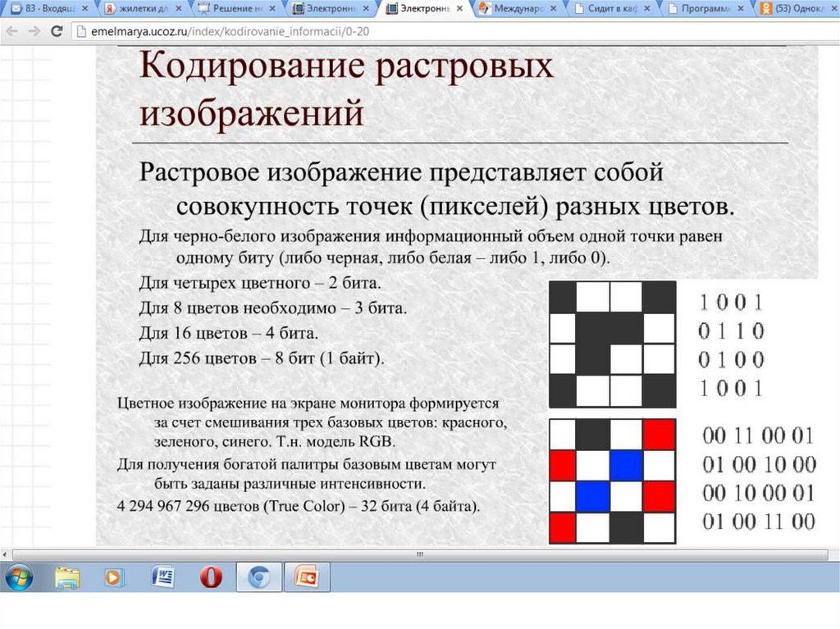The width and height of the screenshot is (840, 629).
Task: Click the binary row '0 1 1 0'
Action: (x=731, y=331)
